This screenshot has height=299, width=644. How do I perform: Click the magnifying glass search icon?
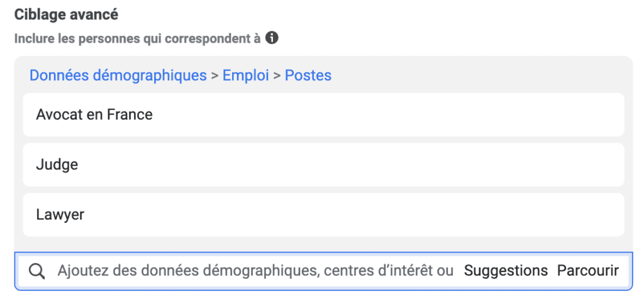coord(38,271)
